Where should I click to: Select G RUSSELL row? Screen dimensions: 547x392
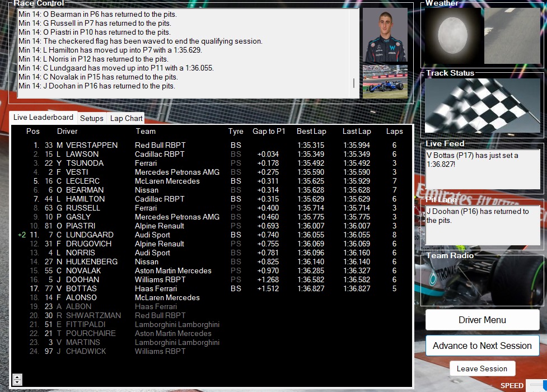[212, 208]
